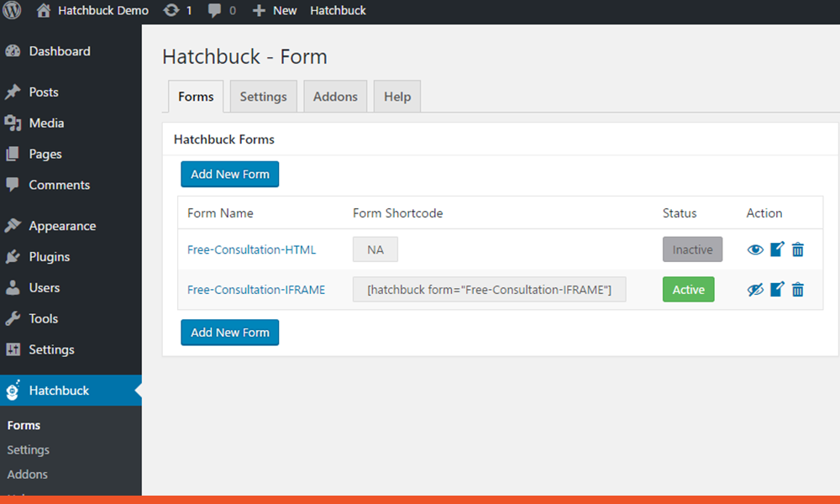Viewport: 840px width, 504px height.
Task: Open the Free-Consultation-HTML form link
Action: tap(251, 249)
